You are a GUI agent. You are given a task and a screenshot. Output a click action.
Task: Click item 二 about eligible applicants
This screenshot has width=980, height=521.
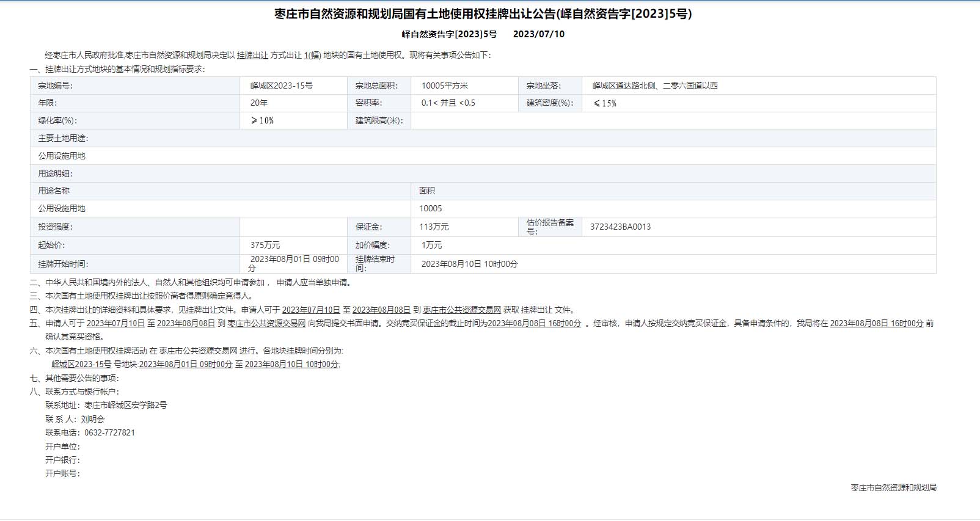[x=191, y=282]
